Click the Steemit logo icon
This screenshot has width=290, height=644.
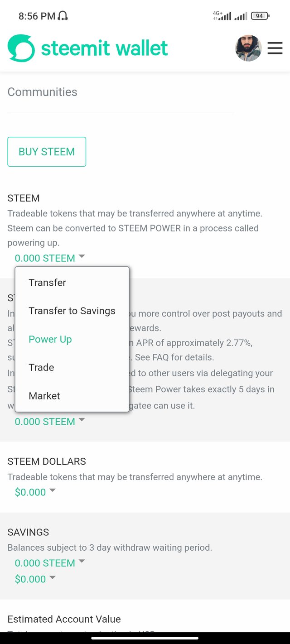21,48
